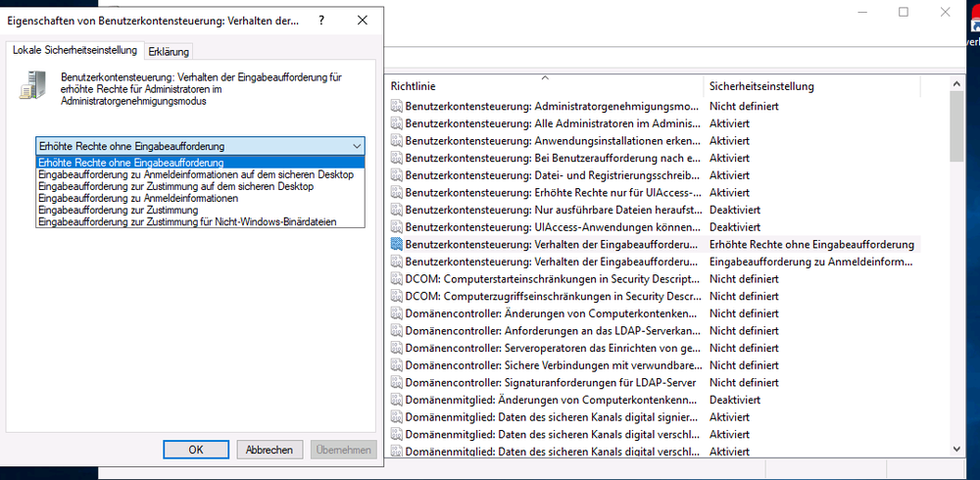Open the Lokale Sicherheitseinstellung tab

pyautogui.click(x=74, y=50)
